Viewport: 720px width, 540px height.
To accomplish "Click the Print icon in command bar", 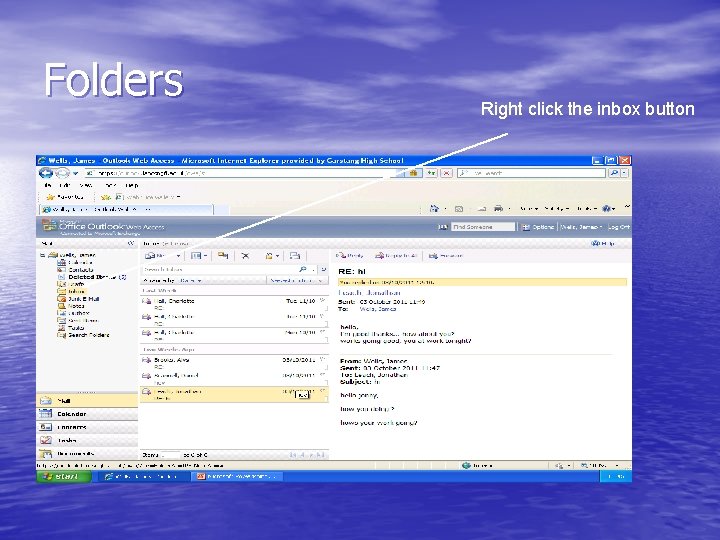I will (499, 208).
